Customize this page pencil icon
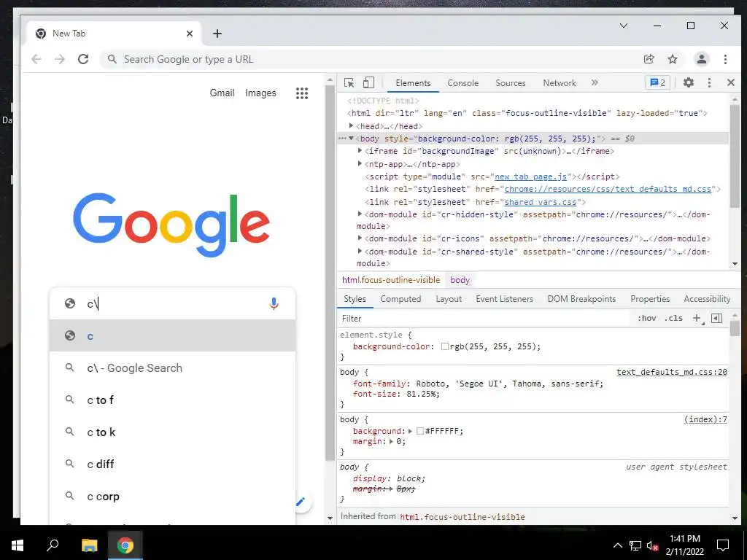This screenshot has height=560, width=747. click(301, 502)
